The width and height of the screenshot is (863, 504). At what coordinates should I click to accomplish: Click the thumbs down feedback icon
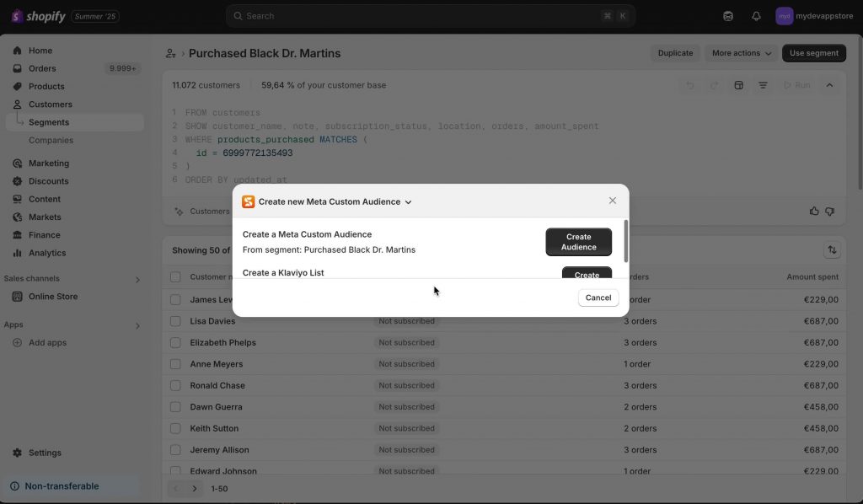[830, 212]
